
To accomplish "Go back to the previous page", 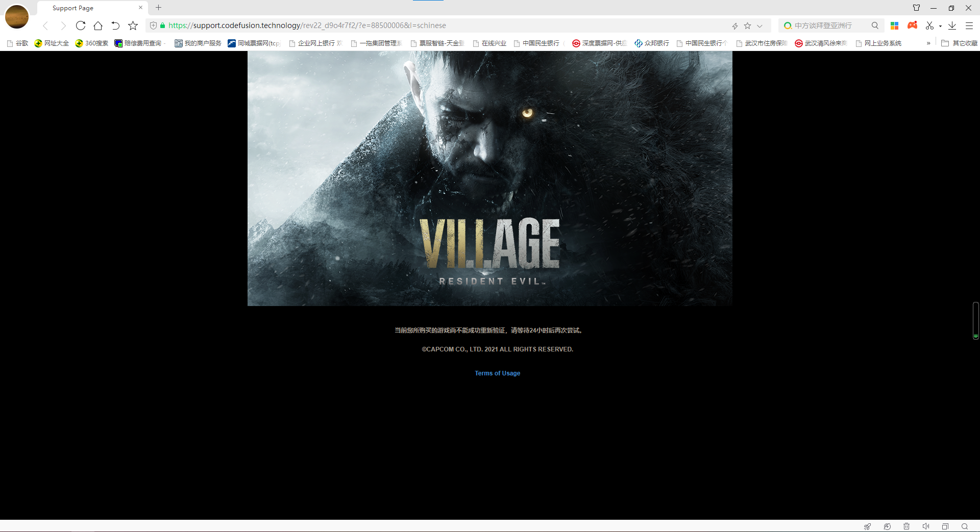I will (x=45, y=26).
